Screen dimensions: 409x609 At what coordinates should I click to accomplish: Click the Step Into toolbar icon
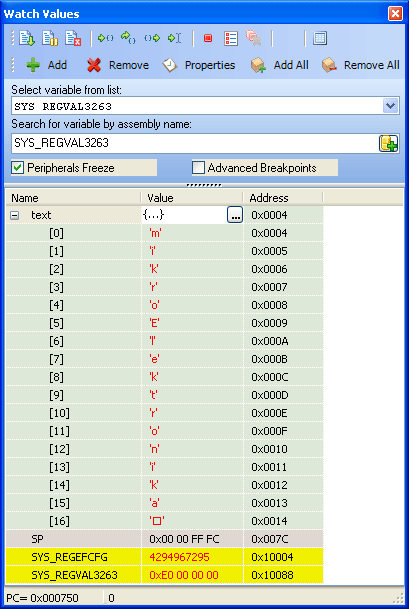pyautogui.click(x=105, y=38)
